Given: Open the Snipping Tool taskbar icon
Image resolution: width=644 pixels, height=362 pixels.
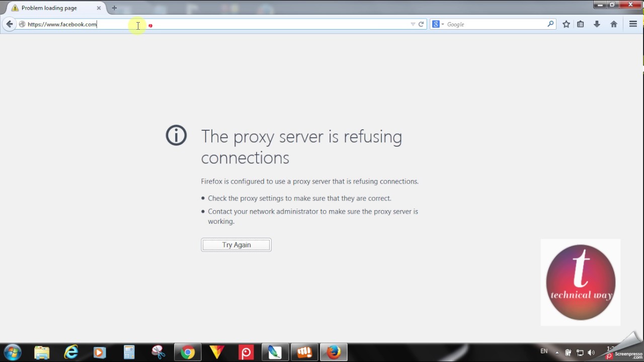Looking at the screenshot, I should pos(158,352).
